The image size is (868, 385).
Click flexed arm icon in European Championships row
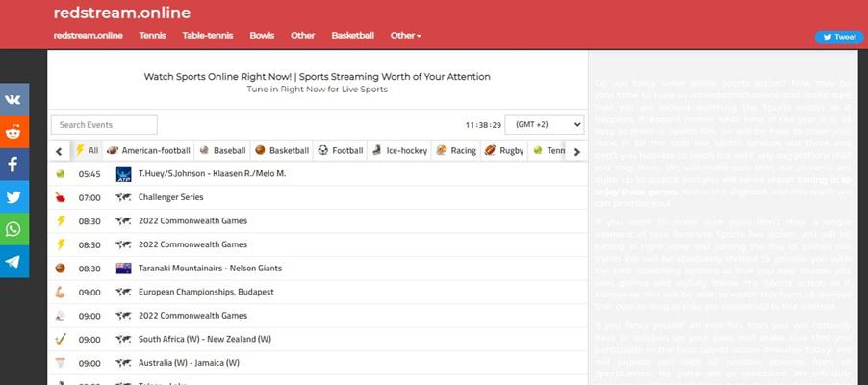(x=61, y=292)
